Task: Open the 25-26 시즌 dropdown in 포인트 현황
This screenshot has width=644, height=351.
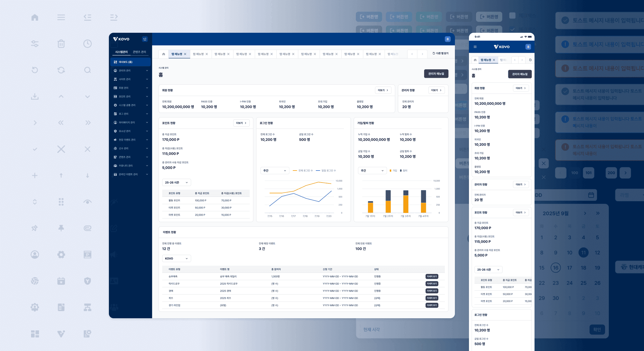Action: (x=176, y=182)
